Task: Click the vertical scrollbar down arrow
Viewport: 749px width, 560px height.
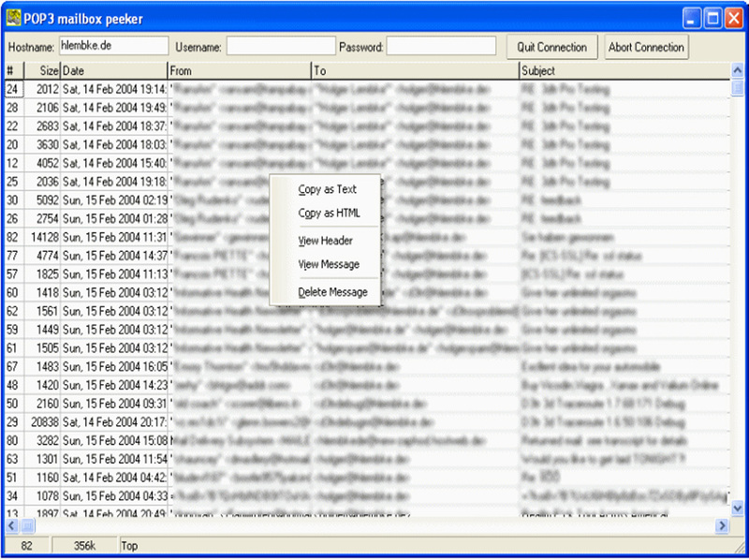Action: point(737,508)
